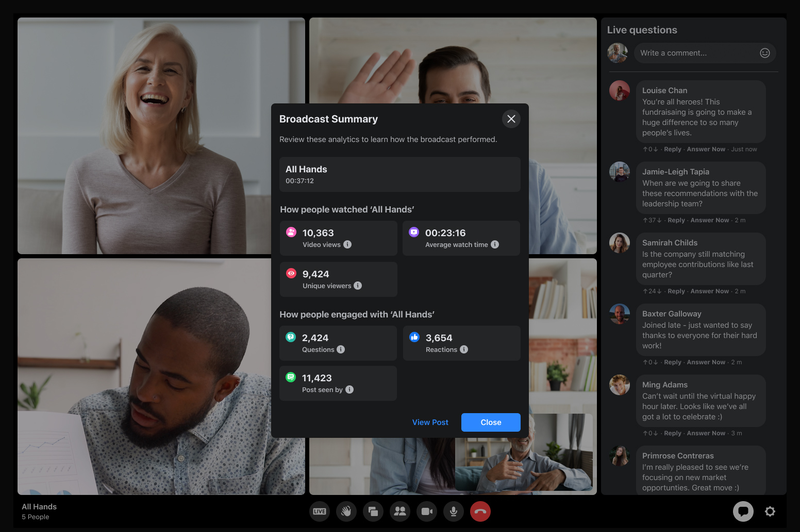Close Broadcast Summary with the X button
The width and height of the screenshot is (800, 532).
pyautogui.click(x=511, y=119)
